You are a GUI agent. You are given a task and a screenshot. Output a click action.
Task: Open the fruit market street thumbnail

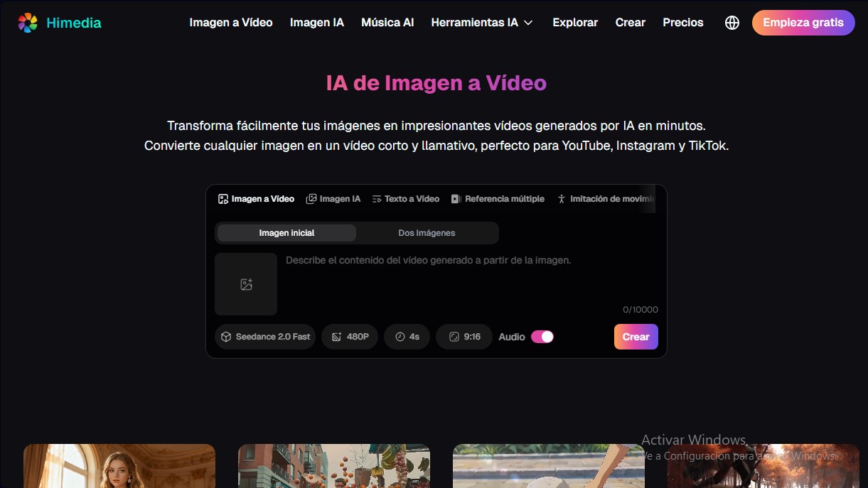334,466
